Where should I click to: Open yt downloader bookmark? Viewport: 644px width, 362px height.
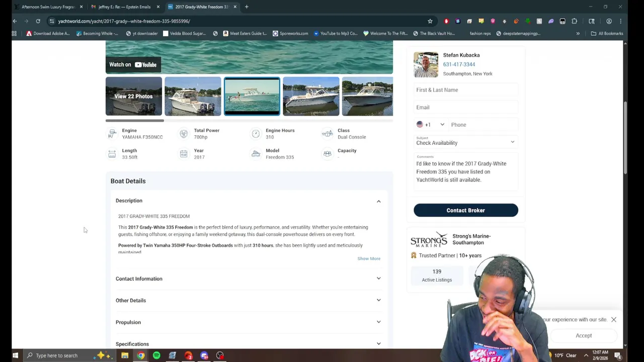pos(142,33)
